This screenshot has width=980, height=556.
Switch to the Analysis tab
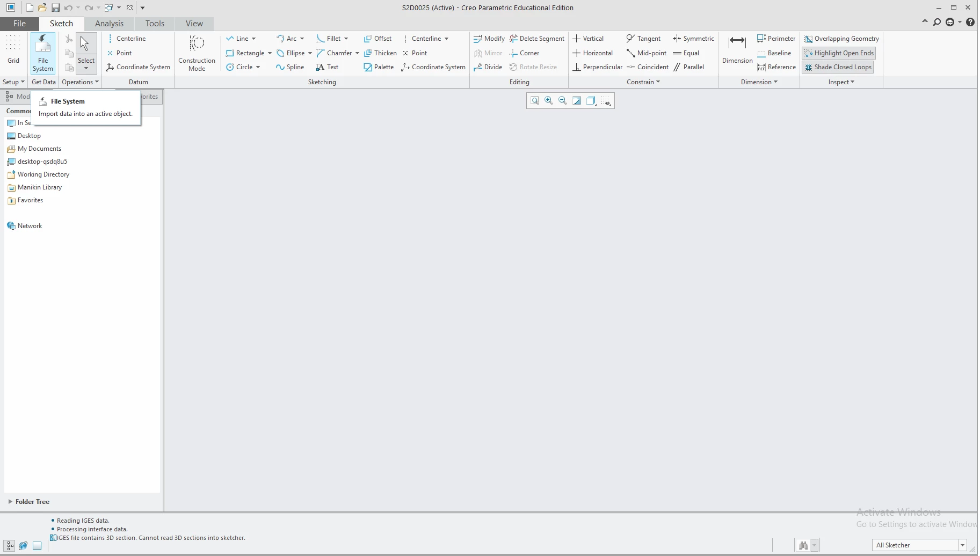(109, 24)
